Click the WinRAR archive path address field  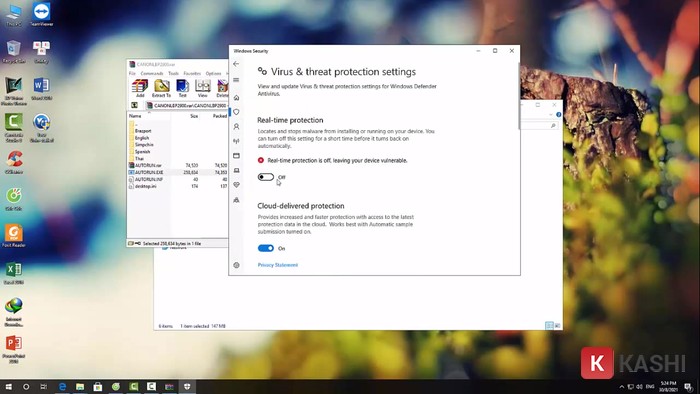click(187, 105)
